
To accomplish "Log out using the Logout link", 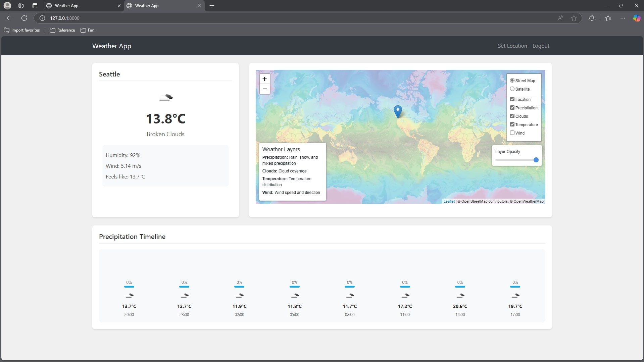I will click(x=541, y=46).
